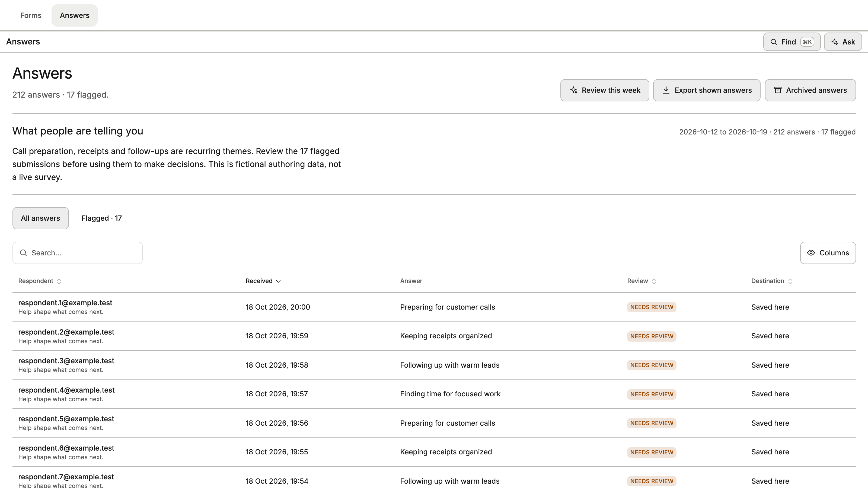Screen dimensions: 868x488
Task: Sort by Review column arrows
Action: click(654, 281)
